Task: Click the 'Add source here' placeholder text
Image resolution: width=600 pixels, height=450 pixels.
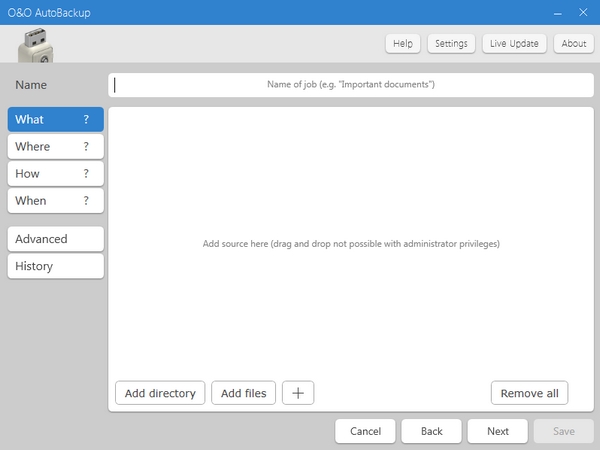Action: click(x=351, y=244)
